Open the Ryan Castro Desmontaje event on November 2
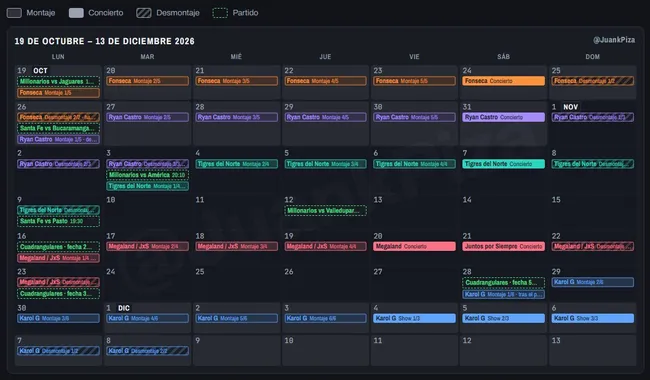 (x=58, y=164)
